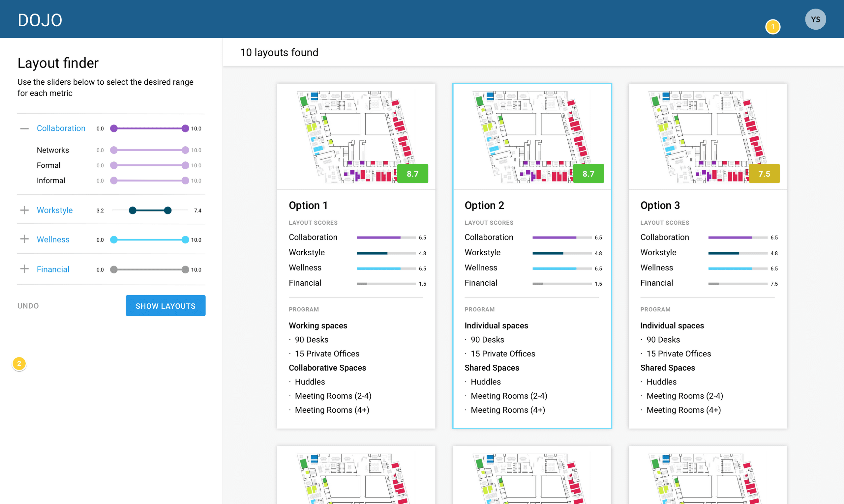Open Option 3 floor plan thumbnail
844x504 pixels.
tap(708, 136)
